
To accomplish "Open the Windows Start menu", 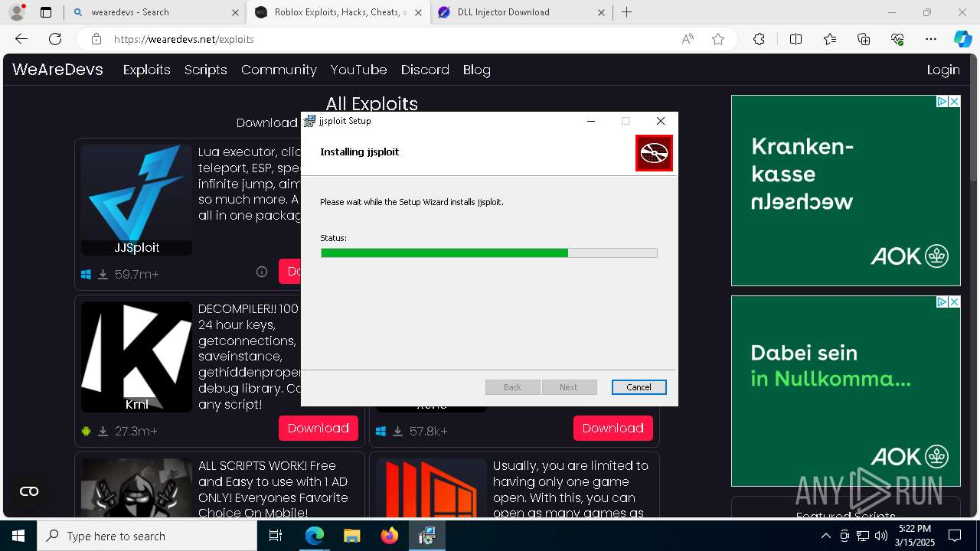I will pyautogui.click(x=18, y=536).
